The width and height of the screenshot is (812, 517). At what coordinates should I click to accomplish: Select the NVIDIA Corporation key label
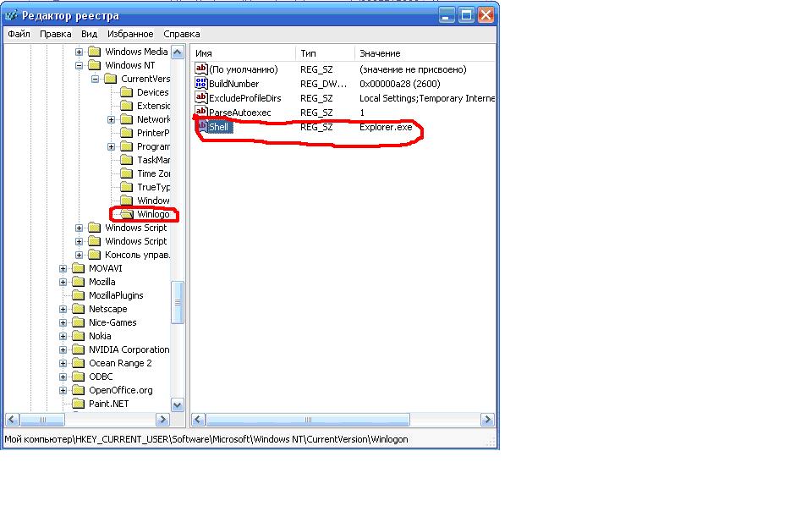pos(129,349)
